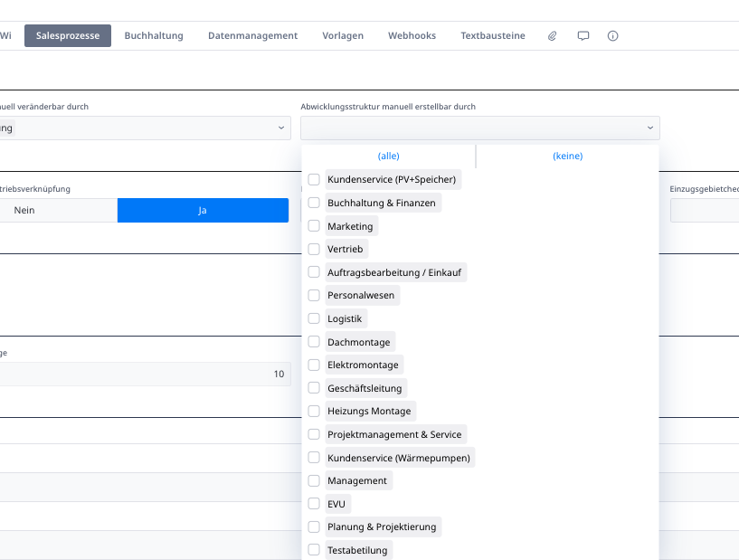Open the paperclip attachments tab icon

click(553, 36)
